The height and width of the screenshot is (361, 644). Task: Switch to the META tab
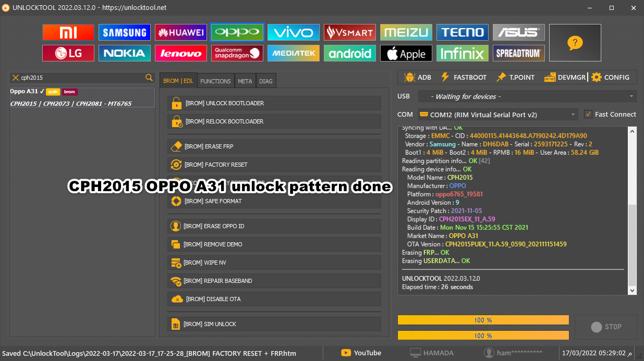click(x=245, y=81)
